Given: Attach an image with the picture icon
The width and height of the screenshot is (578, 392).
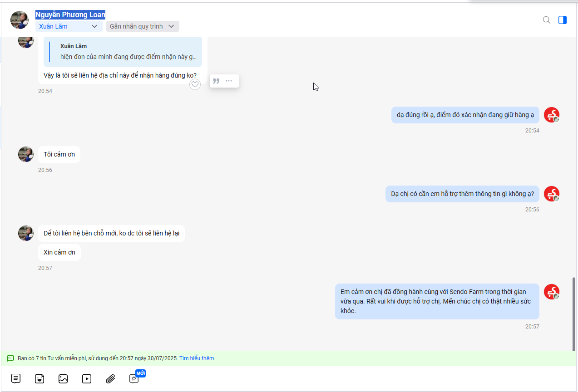Looking at the screenshot, I should click(x=63, y=378).
